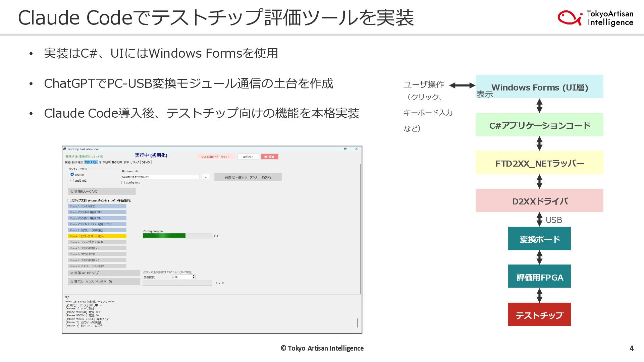Select the and2_or2 benchmark radio button
644x362 pixels.
(72, 180)
